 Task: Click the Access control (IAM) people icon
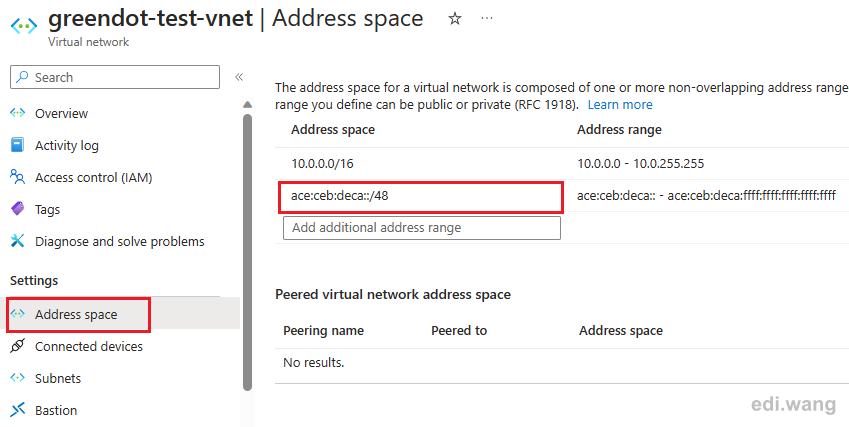(17, 177)
